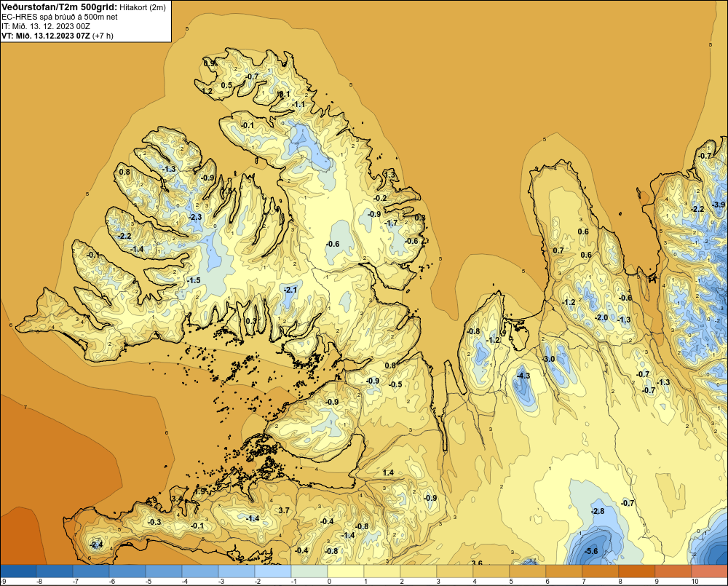This screenshot has width=728, height=586.
Task: Select the legend scale label 10
Action: (695, 582)
